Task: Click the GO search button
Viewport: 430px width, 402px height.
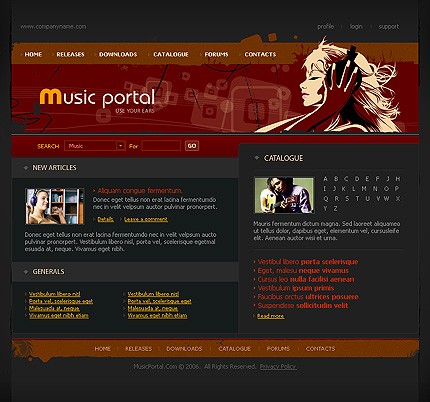Action: click(192, 146)
